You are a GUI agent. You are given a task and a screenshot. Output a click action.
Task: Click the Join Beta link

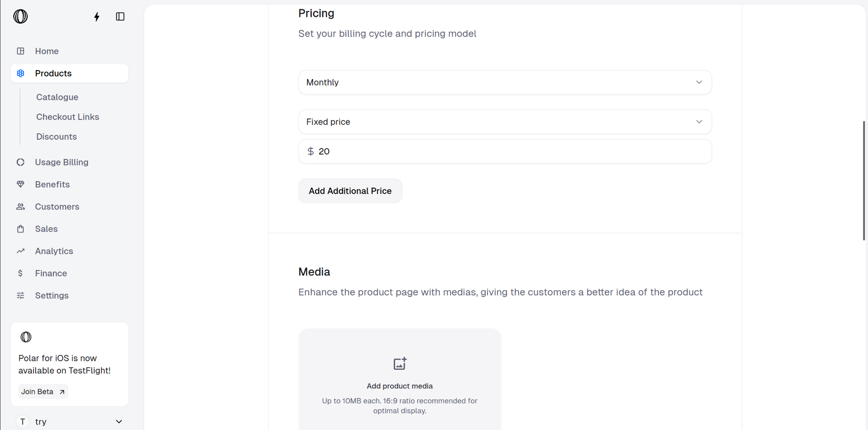[43, 391]
